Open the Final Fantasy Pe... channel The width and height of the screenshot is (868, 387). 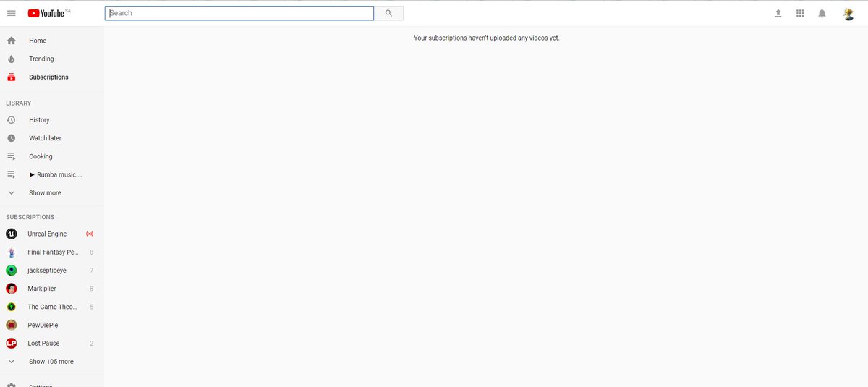point(52,252)
